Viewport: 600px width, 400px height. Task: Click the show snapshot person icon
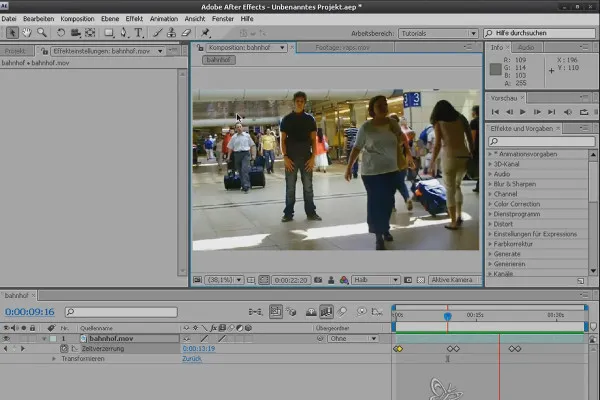[x=331, y=280]
